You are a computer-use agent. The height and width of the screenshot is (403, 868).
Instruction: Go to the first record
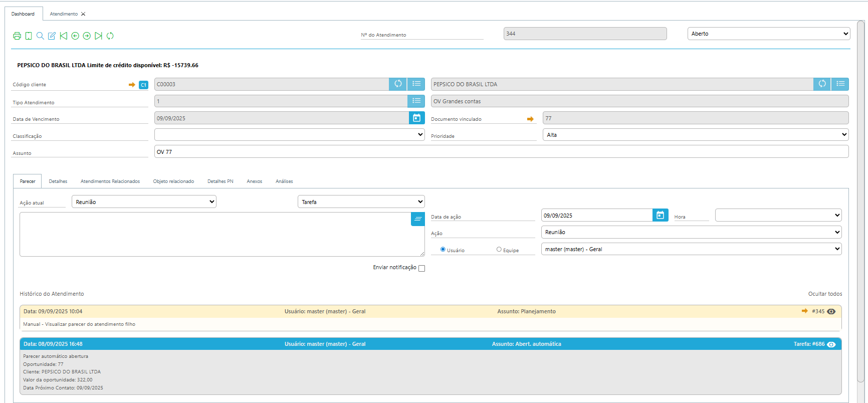coord(63,36)
